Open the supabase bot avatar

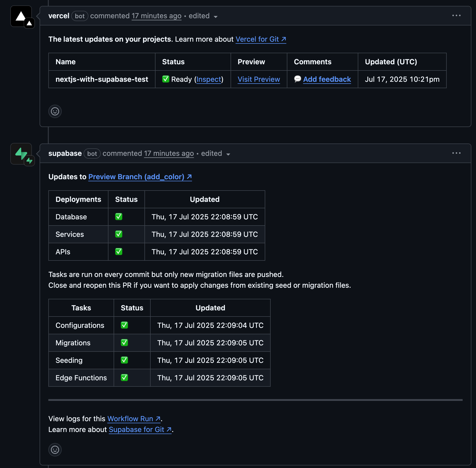click(x=21, y=154)
